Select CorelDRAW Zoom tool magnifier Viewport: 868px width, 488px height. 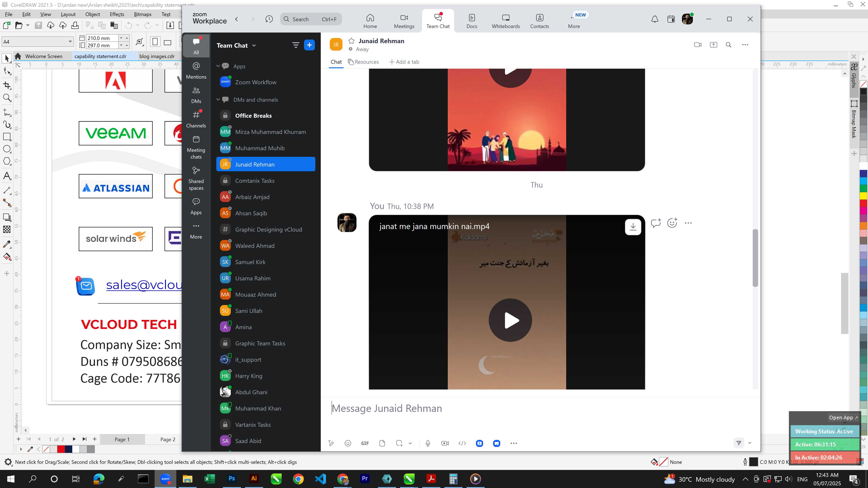(x=7, y=98)
